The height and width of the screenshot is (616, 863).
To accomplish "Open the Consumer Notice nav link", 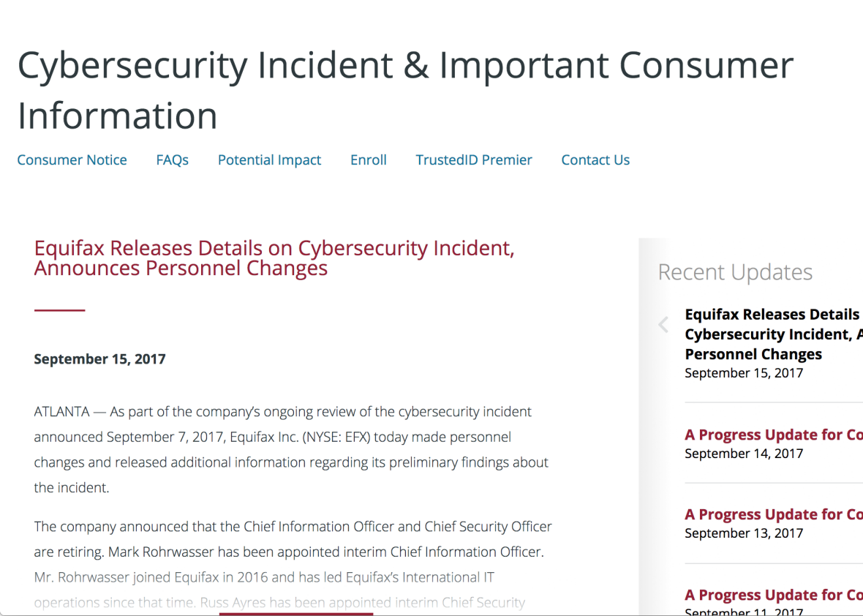I will [x=72, y=159].
